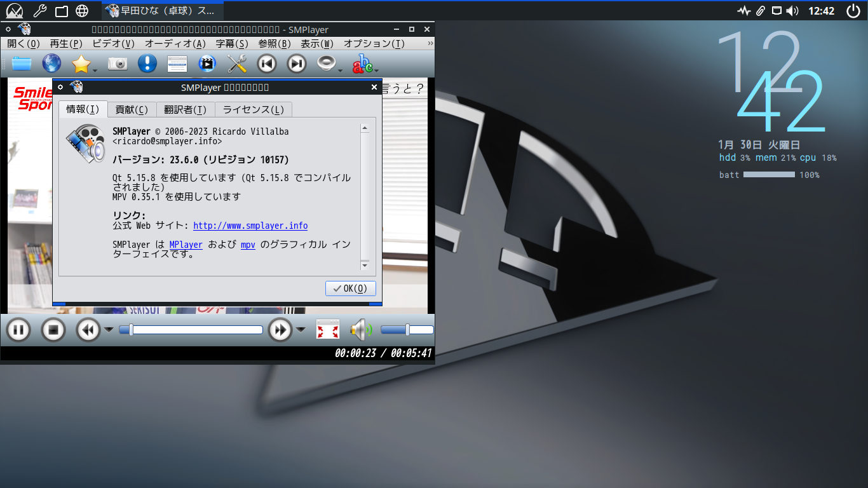Expand favorites dropdown arrow beside star

coord(95,70)
